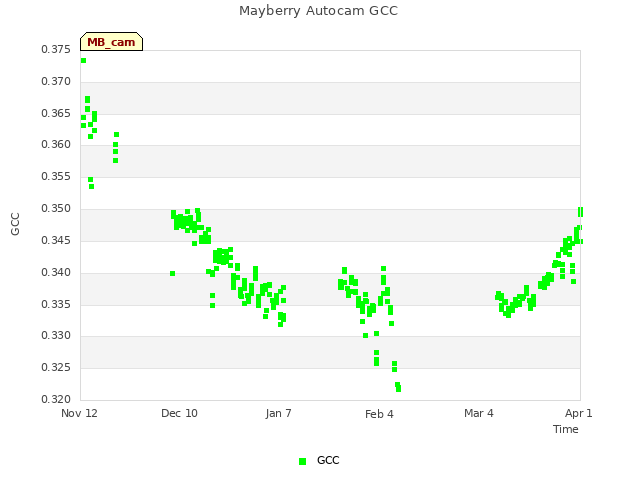Viewport: 640px width, 480px height.
Task: Click the 0.320 y-axis value
Action: point(56,399)
